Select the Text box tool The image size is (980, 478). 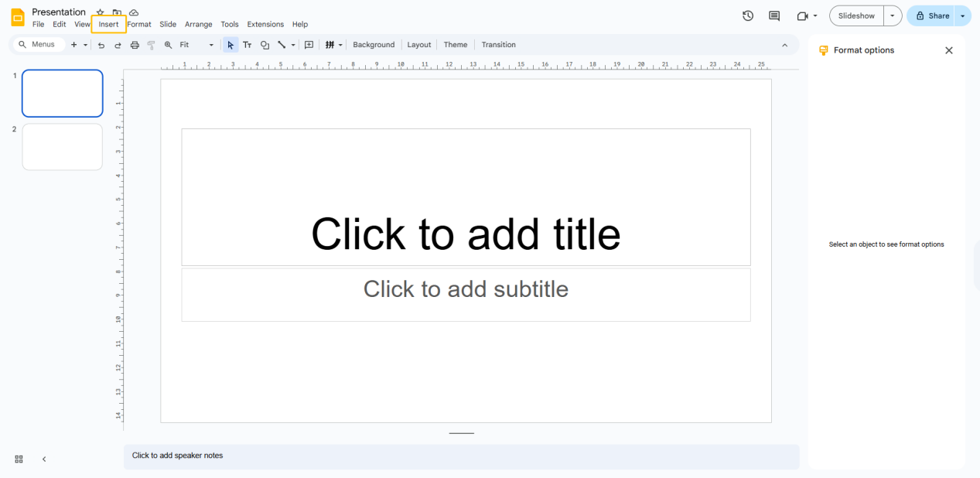(247, 45)
